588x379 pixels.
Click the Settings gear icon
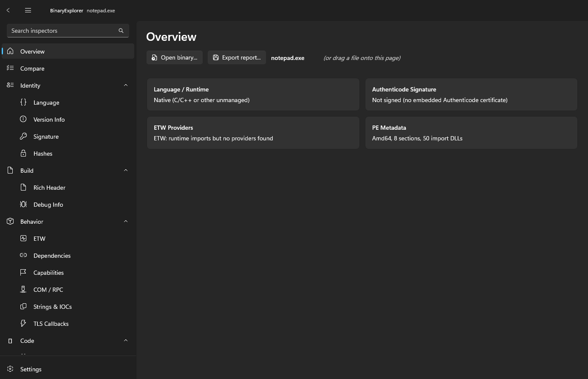pos(10,369)
